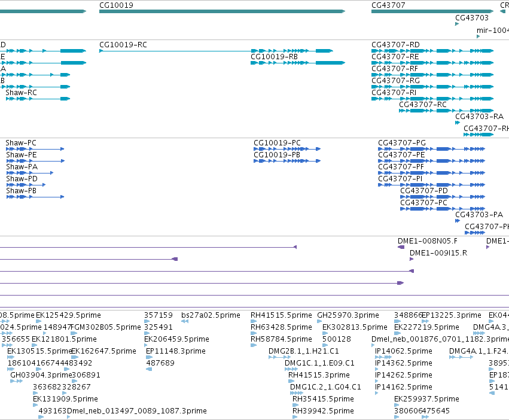
Task: Click the CG10019 gene label
Action: 116,5
